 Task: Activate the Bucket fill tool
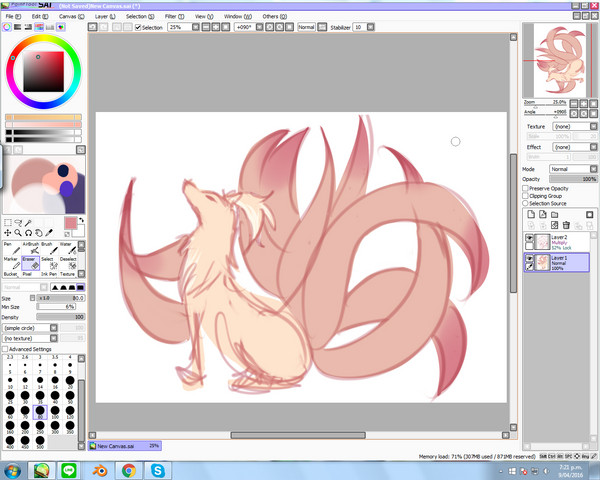(13, 276)
